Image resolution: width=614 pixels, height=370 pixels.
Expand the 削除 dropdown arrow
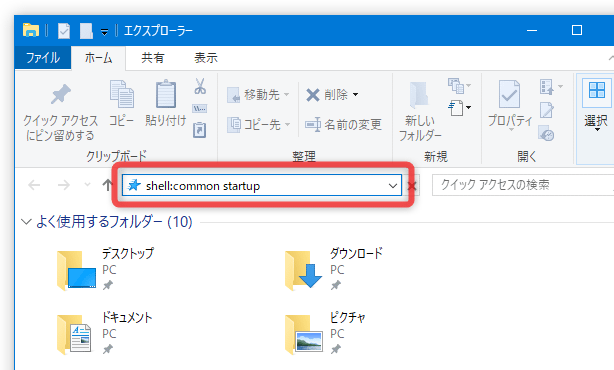356,95
